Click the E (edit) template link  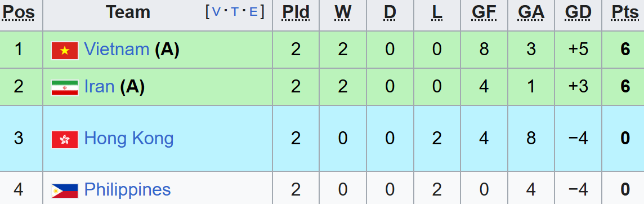coord(253,12)
